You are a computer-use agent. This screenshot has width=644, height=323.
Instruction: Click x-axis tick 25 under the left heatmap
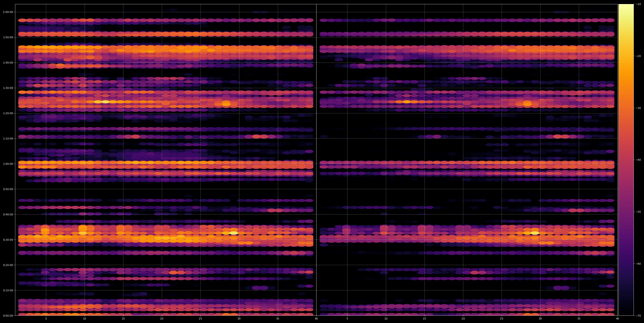pyautogui.click(x=200, y=319)
